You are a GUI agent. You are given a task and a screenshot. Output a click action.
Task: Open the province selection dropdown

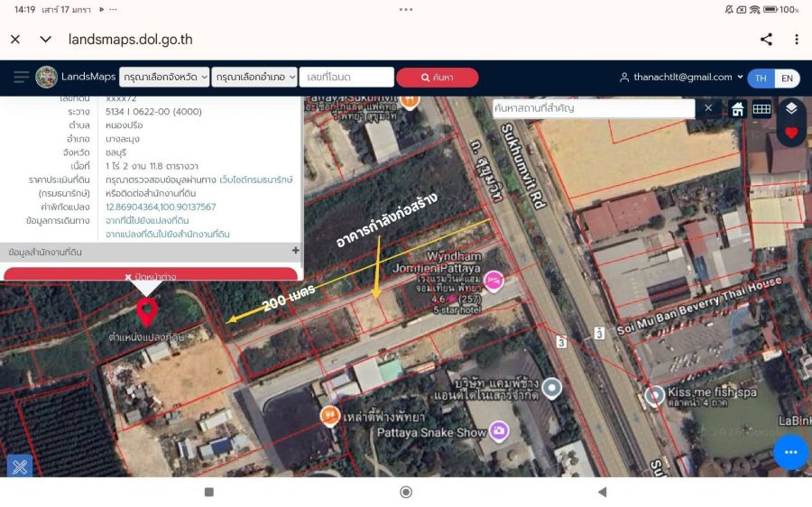coord(164,78)
